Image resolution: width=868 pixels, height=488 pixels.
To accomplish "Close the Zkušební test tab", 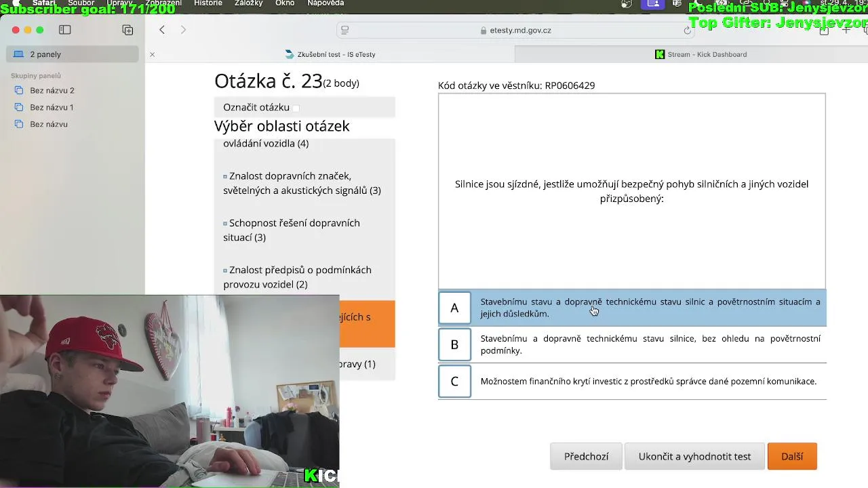I will [x=152, y=54].
